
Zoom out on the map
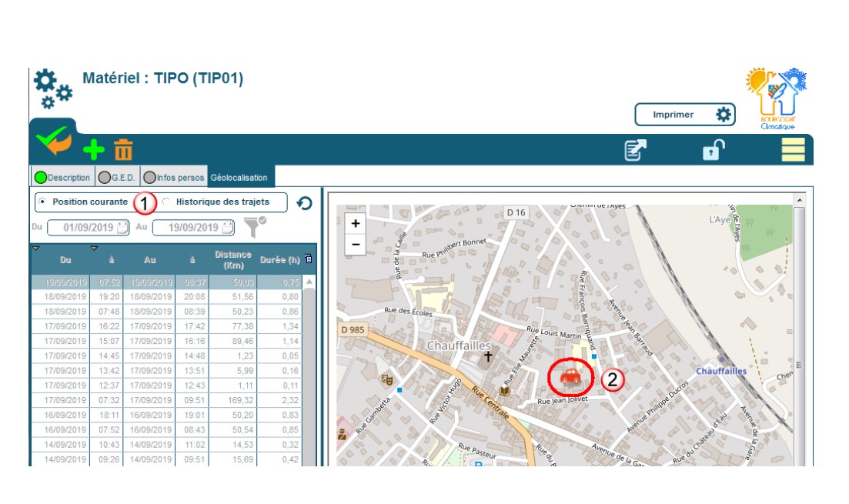(x=356, y=244)
